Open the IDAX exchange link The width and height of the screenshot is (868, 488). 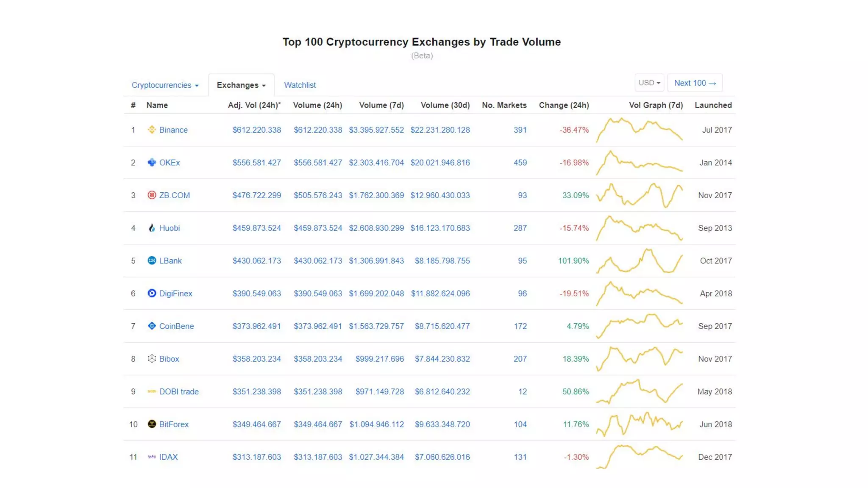[x=168, y=457]
